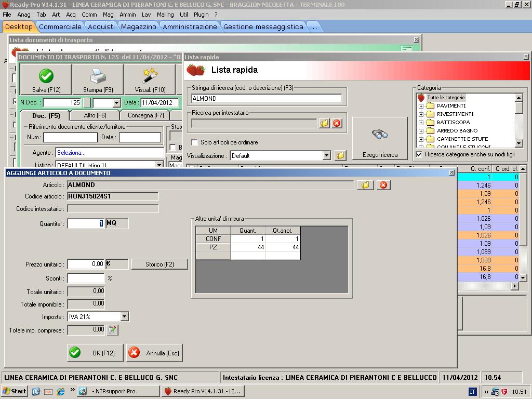Click strawberry icon for Tutte le categorie
Viewport: 532px width, 399px height.
click(x=421, y=98)
